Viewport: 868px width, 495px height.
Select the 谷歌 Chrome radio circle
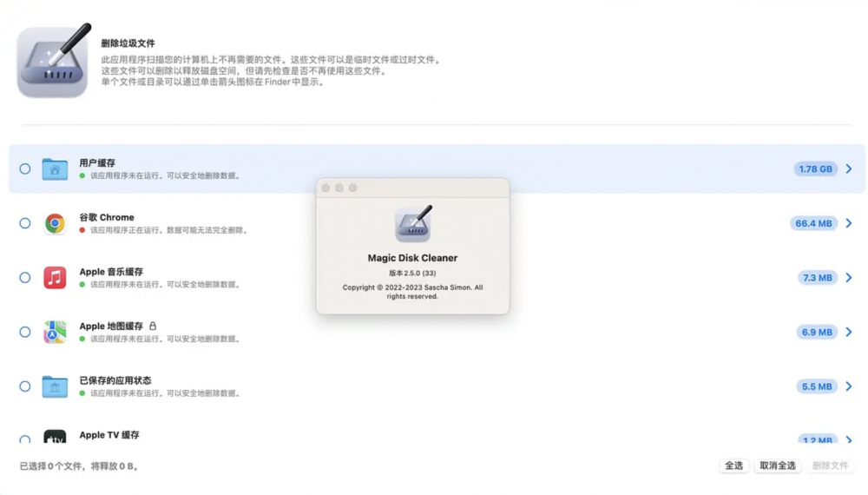[25, 223]
